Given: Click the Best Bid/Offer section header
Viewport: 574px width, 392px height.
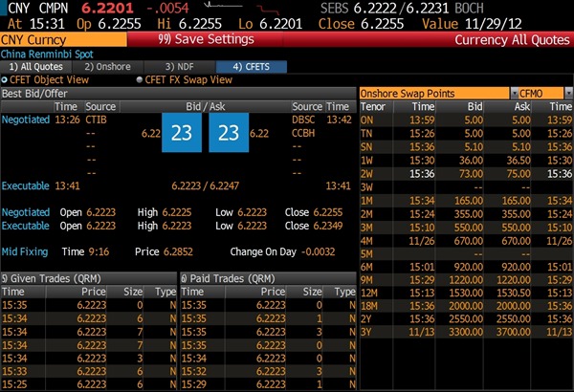Looking at the screenshot, I should click(x=38, y=94).
